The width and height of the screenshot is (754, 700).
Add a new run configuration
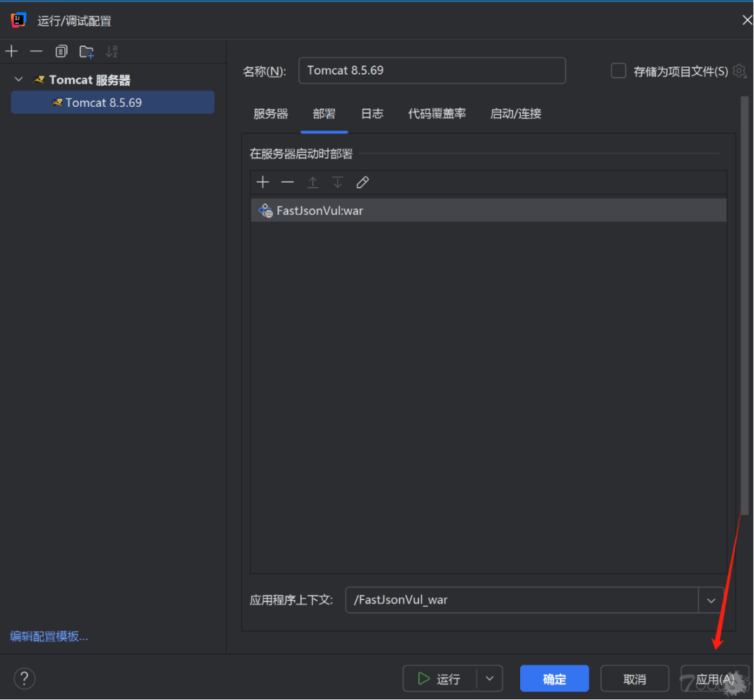pyautogui.click(x=12, y=51)
